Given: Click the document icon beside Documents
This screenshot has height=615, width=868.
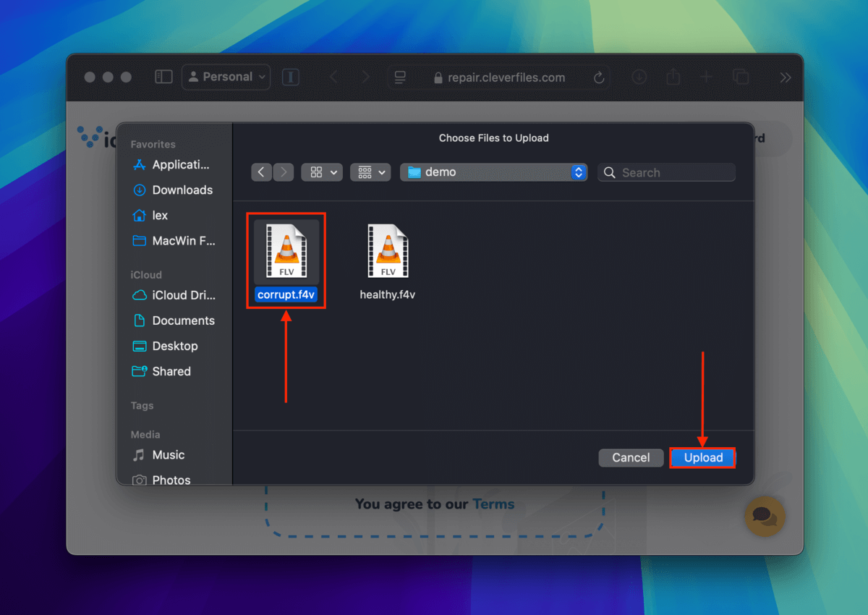Looking at the screenshot, I should 140,321.
